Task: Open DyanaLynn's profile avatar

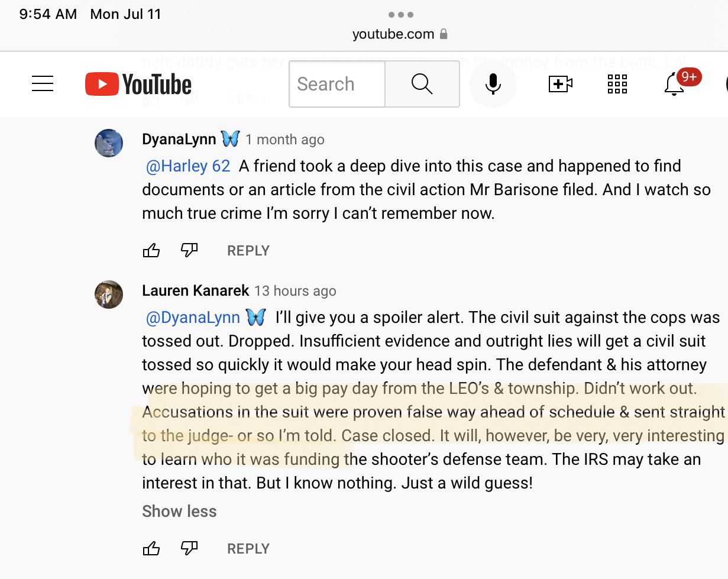Action: click(109, 143)
